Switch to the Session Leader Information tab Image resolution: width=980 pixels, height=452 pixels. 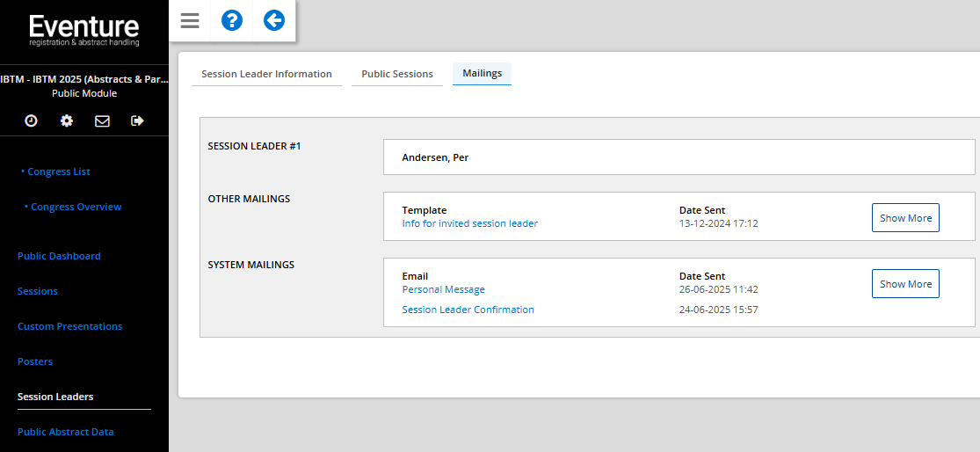pos(266,74)
